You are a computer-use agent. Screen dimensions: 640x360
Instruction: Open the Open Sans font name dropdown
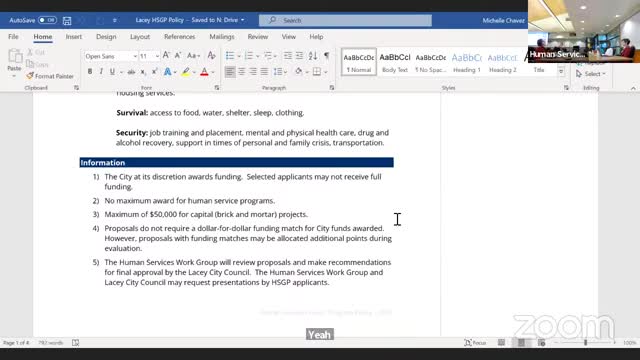pos(135,56)
